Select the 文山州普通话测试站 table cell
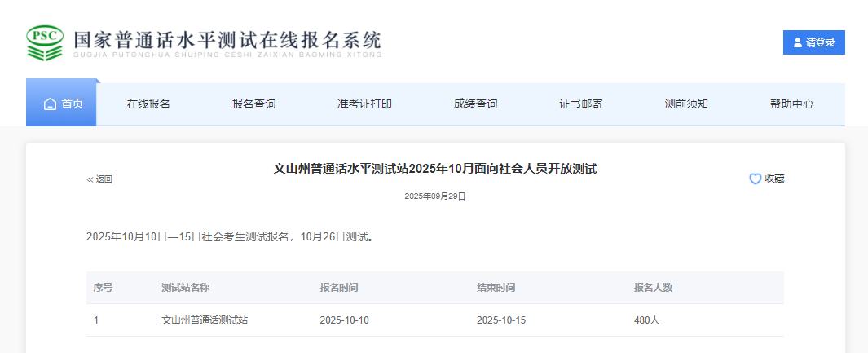Image resolution: width=868 pixels, height=353 pixels. (x=205, y=320)
